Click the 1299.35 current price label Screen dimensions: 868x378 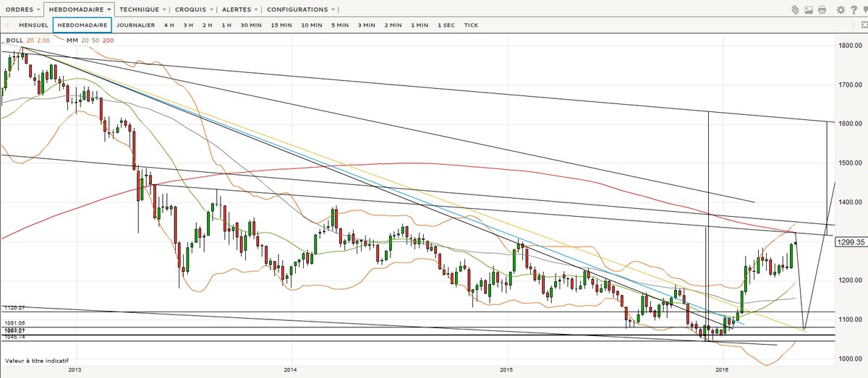tap(851, 243)
